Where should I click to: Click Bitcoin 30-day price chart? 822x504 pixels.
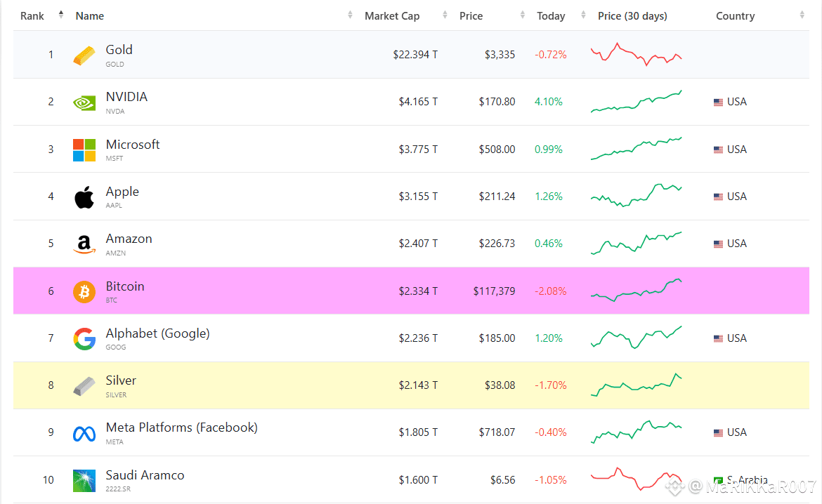coord(636,290)
